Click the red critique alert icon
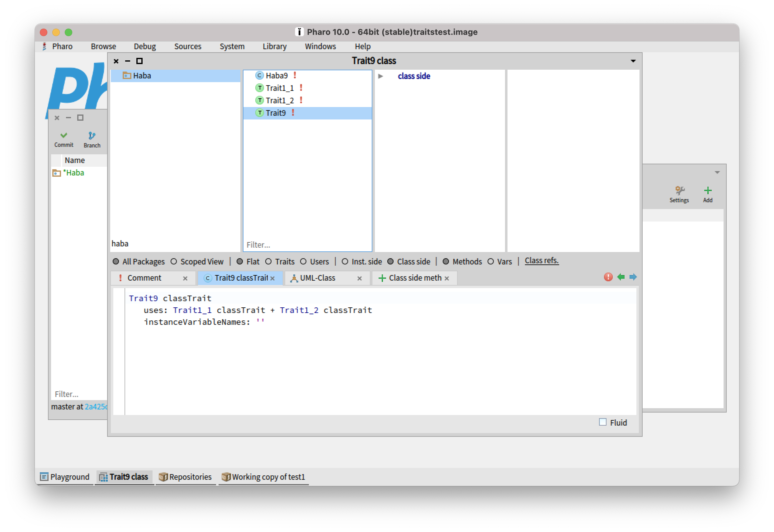774x532 pixels. pyautogui.click(x=608, y=277)
